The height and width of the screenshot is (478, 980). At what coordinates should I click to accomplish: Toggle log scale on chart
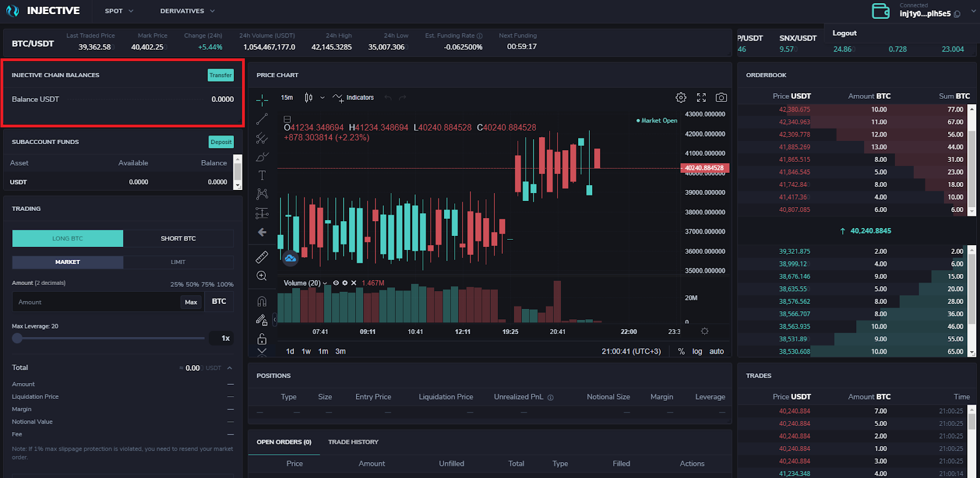[x=697, y=351]
